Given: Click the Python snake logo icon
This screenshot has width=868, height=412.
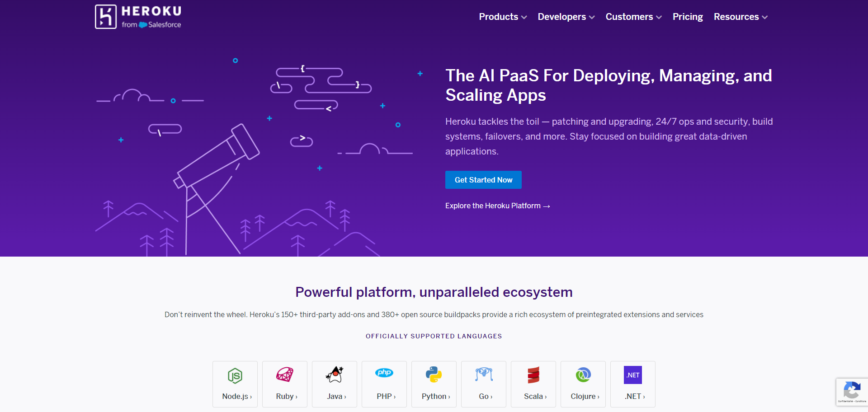Looking at the screenshot, I should coord(434,375).
